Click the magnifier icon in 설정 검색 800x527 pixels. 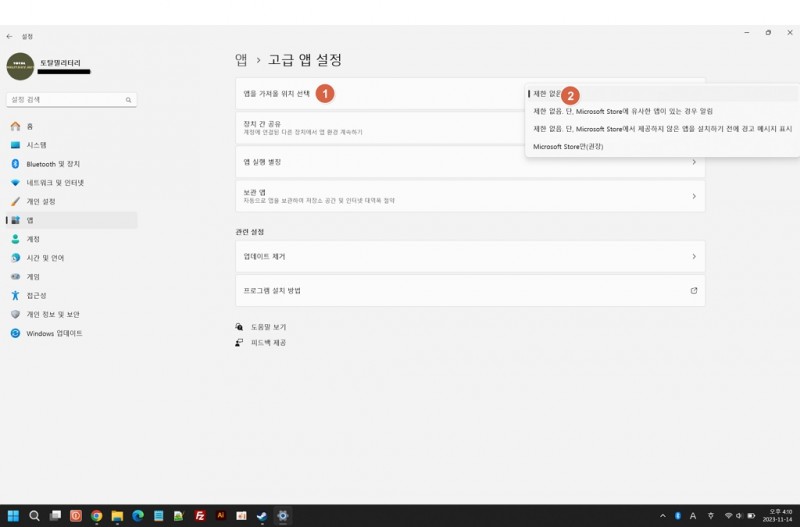pyautogui.click(x=129, y=100)
